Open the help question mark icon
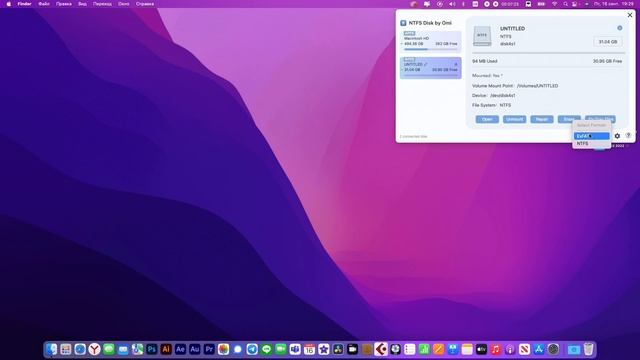 pyautogui.click(x=628, y=136)
